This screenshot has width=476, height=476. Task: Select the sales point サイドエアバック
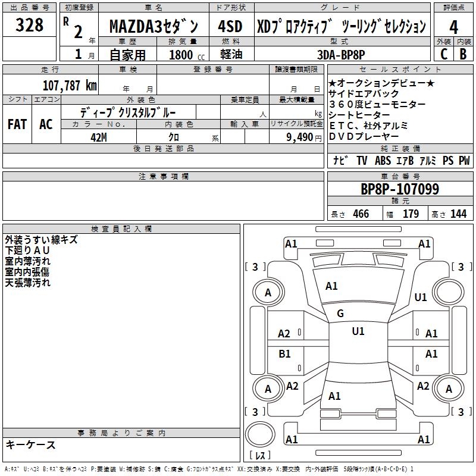click(x=364, y=93)
